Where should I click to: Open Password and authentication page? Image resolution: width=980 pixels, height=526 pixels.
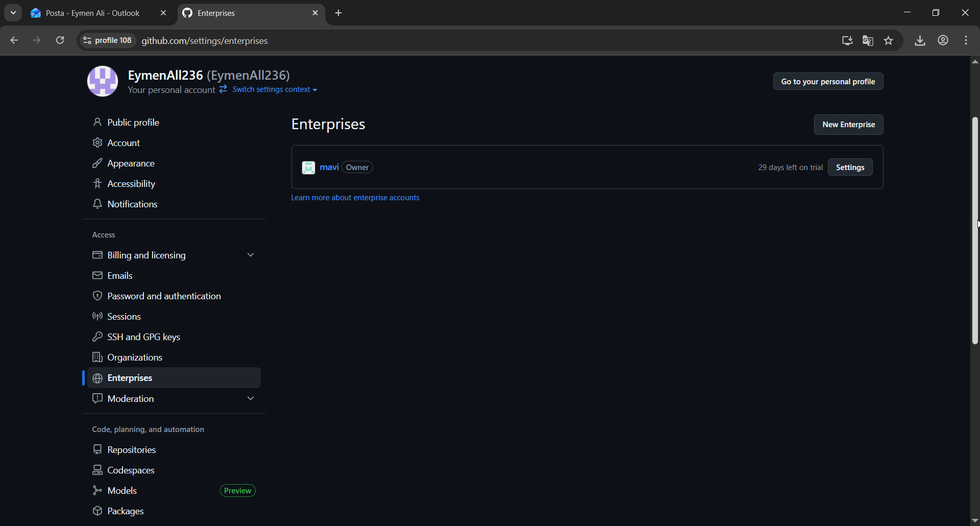pyautogui.click(x=174, y=296)
